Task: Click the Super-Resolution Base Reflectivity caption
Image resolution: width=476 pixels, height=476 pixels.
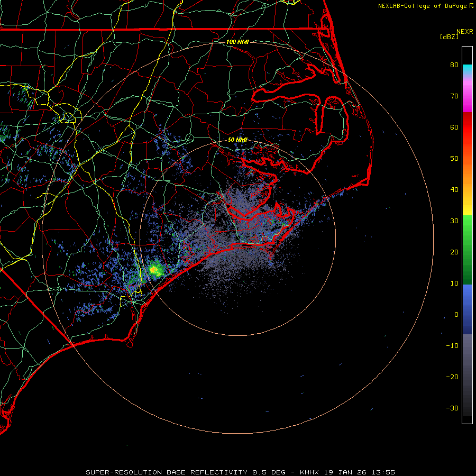Action: tap(241, 472)
